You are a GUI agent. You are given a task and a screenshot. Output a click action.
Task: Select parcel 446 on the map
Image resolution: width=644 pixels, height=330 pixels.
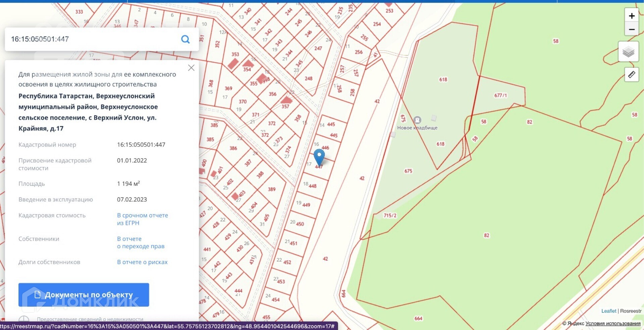[325, 148]
